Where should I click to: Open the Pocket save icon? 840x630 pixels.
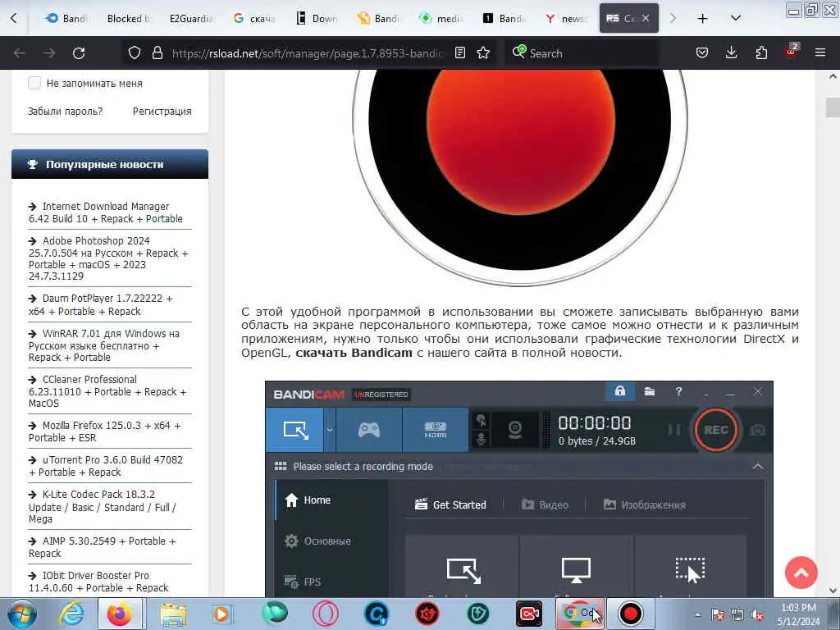702,53
